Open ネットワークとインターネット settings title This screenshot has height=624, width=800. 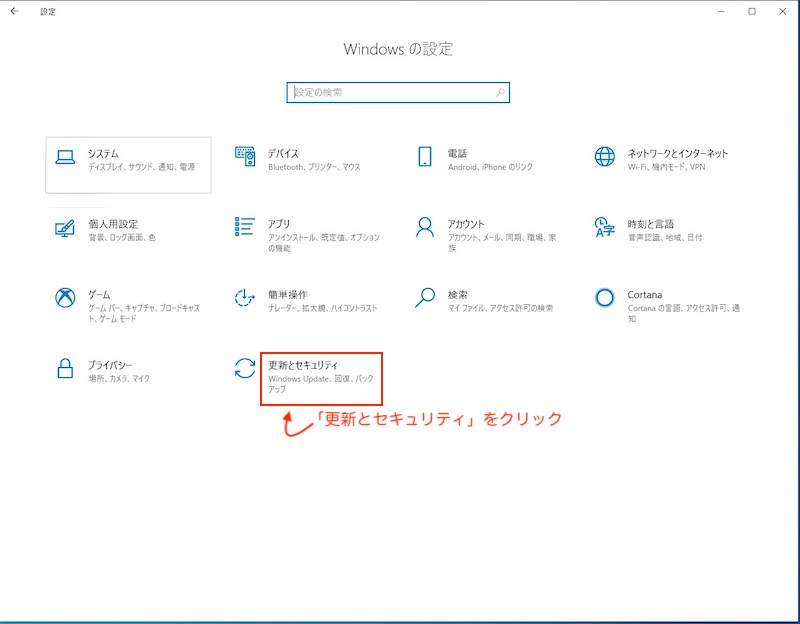pos(678,153)
